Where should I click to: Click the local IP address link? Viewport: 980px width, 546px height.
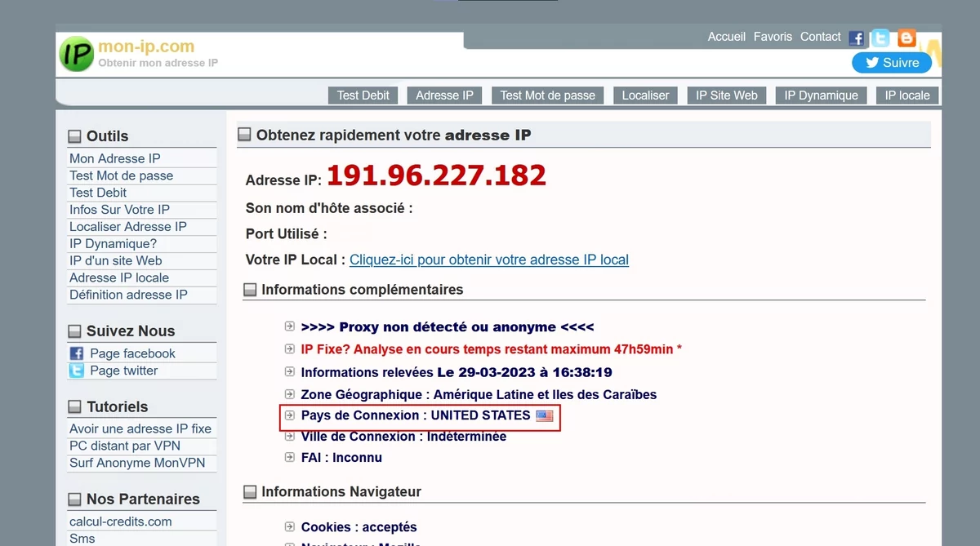(x=489, y=260)
